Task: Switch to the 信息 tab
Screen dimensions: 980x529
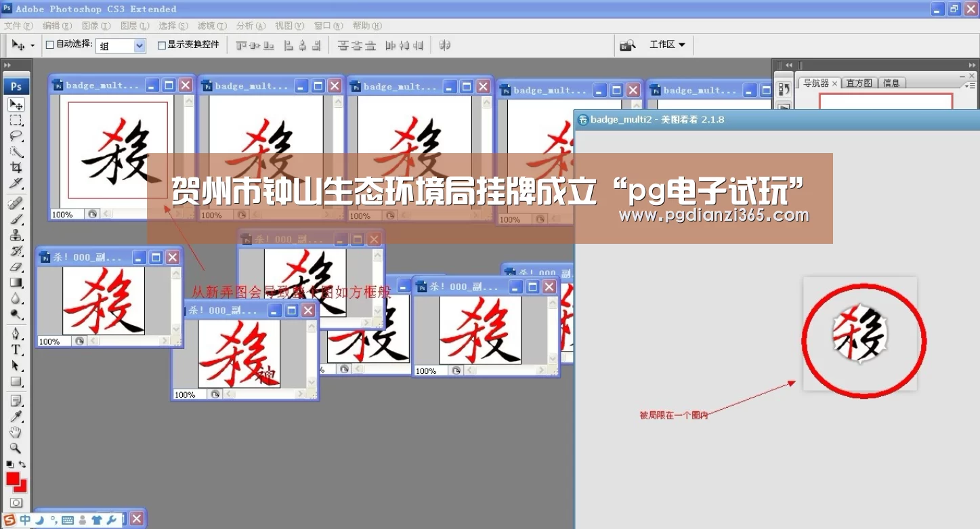Action: point(891,83)
